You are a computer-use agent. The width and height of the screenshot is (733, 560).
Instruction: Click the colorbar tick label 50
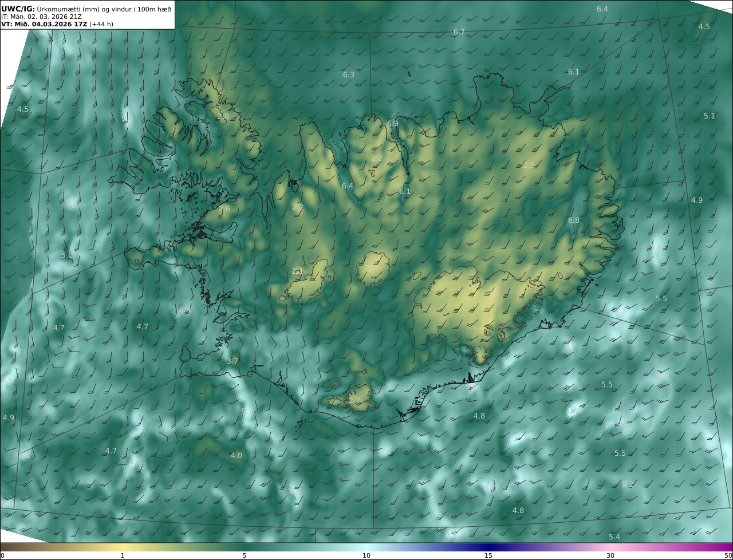pos(728,555)
